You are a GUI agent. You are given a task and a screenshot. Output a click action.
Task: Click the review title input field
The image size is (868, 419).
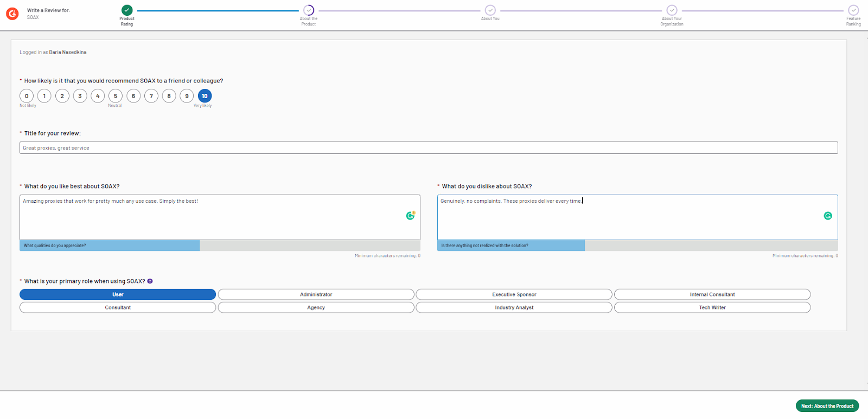429,148
